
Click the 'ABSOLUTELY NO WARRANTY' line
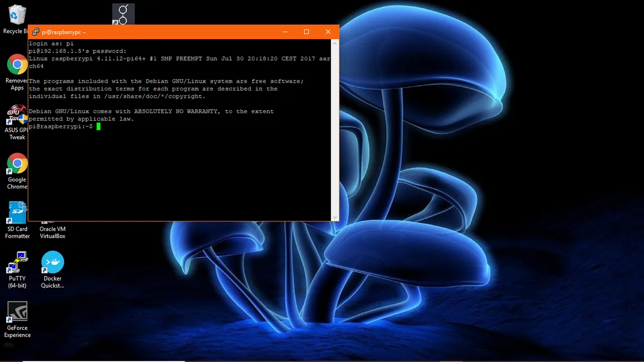(x=151, y=112)
